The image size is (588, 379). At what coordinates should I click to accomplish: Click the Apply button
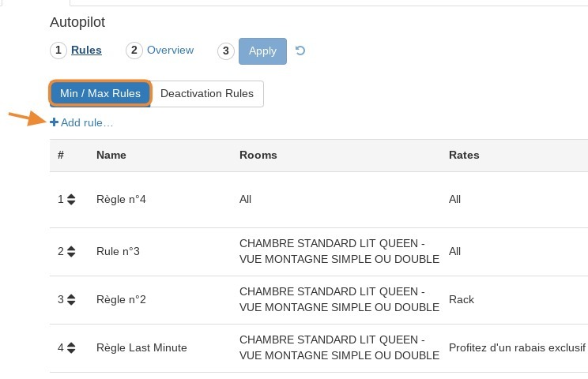262,51
